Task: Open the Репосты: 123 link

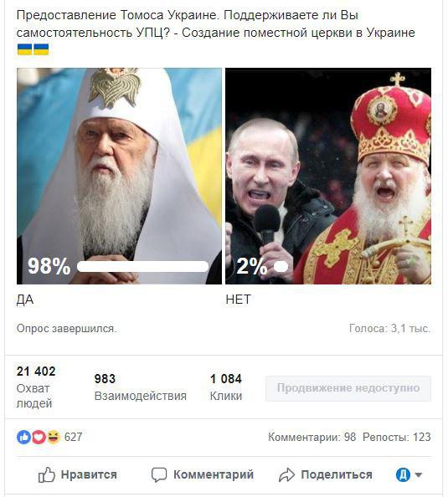Action: point(397,437)
